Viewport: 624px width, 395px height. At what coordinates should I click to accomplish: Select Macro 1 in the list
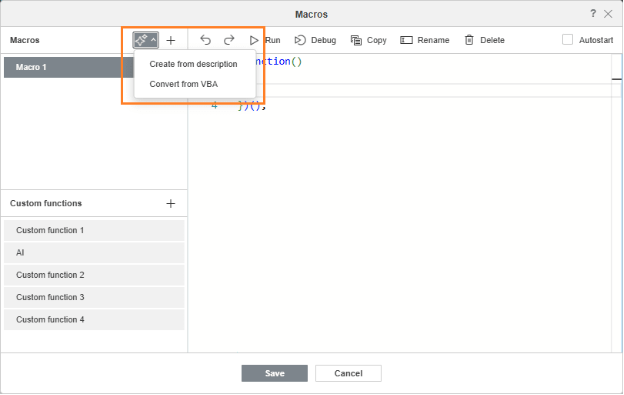69,67
